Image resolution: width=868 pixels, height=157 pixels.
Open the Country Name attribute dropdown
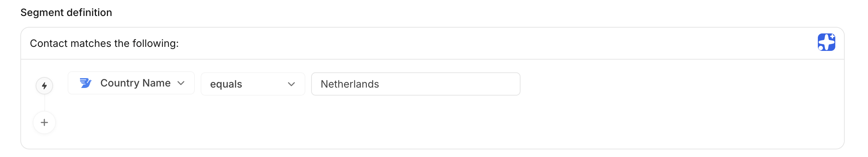tap(131, 83)
